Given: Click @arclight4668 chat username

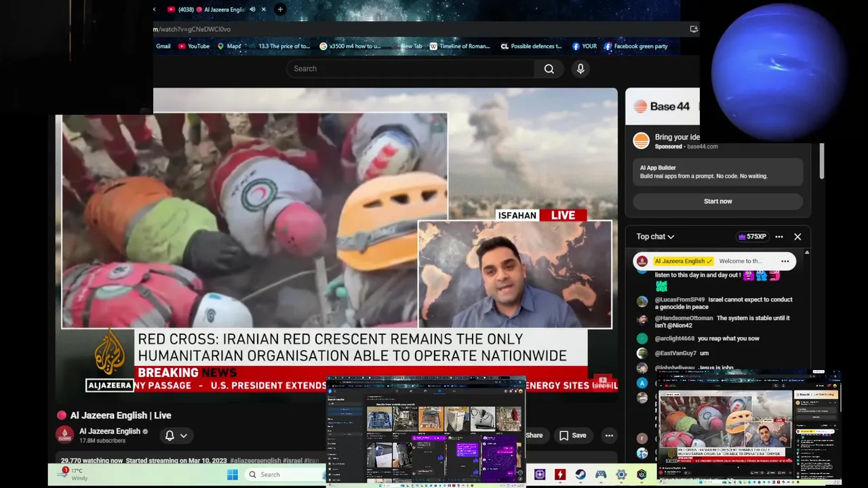Looking at the screenshot, I should (x=675, y=338).
